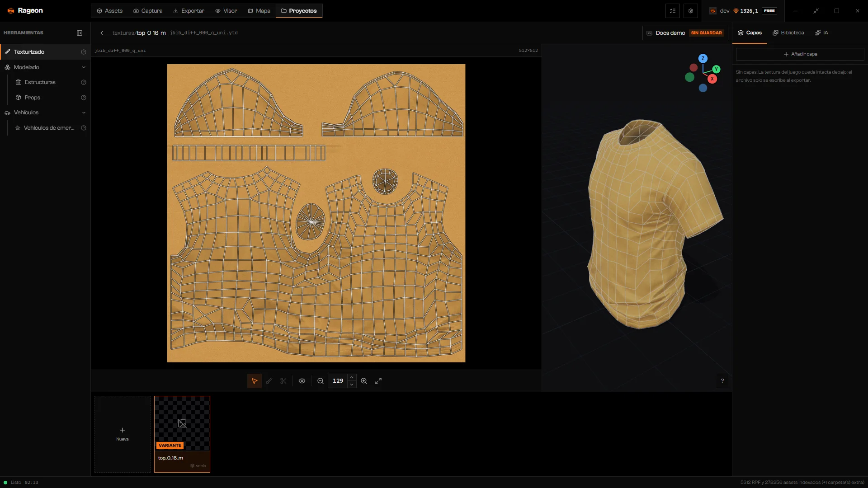Select the top_0_16_m variant thumbnail
868x488 pixels.
(x=182, y=434)
